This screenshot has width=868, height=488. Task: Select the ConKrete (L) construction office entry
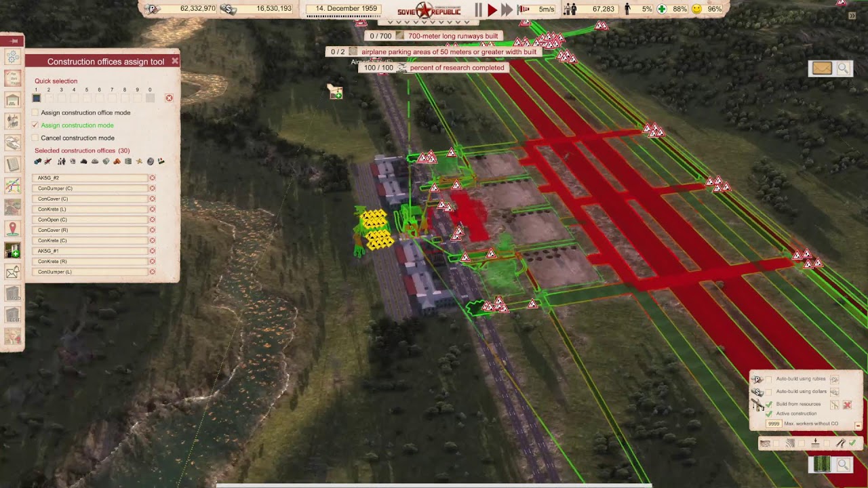90,209
